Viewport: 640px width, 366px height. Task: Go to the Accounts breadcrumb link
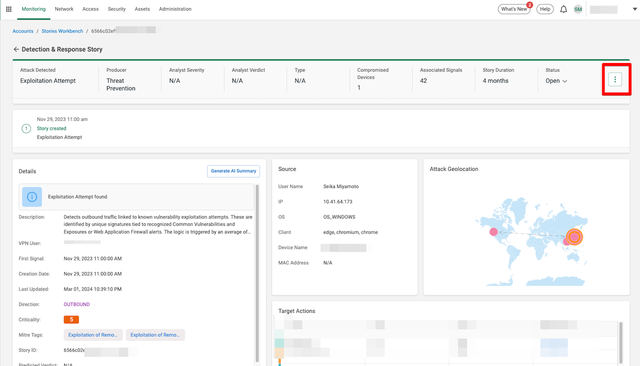pyautogui.click(x=23, y=31)
